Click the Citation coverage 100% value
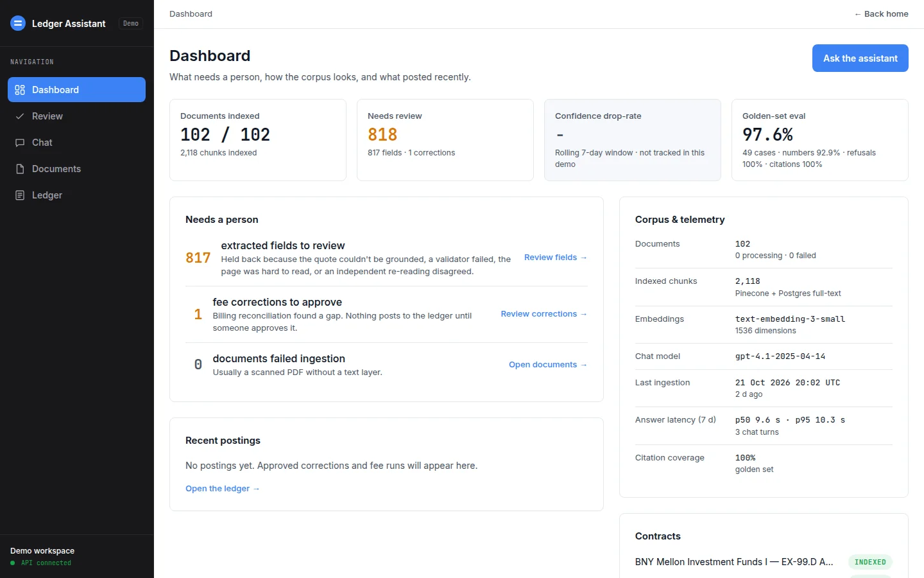 (745, 458)
